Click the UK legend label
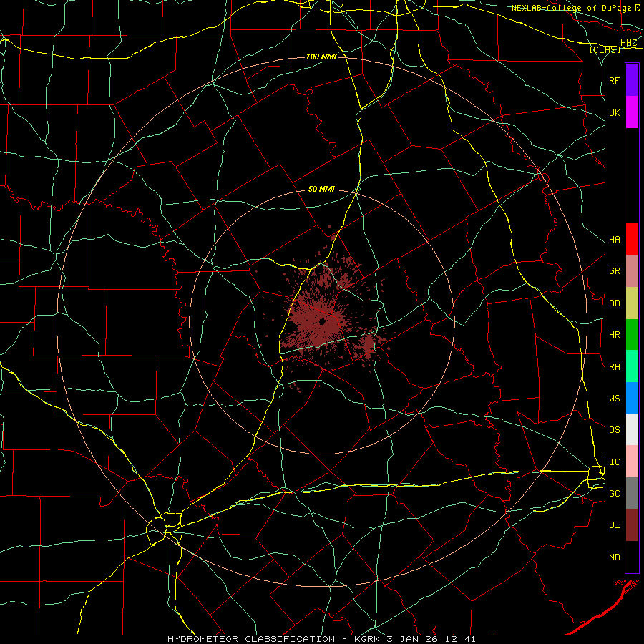Screen dimensions: 644x644 pos(615,113)
